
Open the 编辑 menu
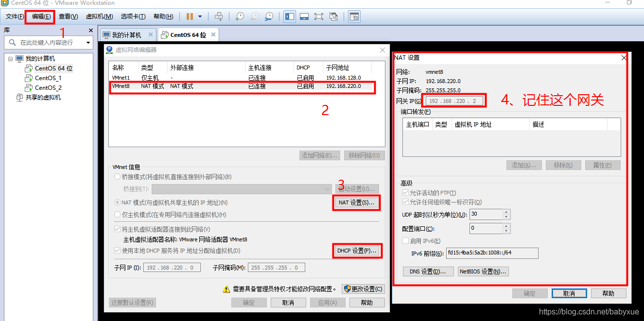click(x=41, y=17)
